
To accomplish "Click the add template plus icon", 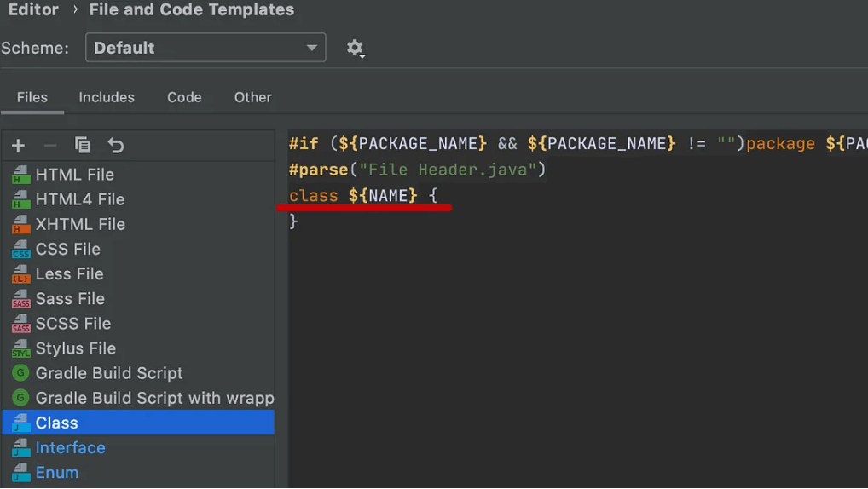I will pyautogui.click(x=18, y=146).
